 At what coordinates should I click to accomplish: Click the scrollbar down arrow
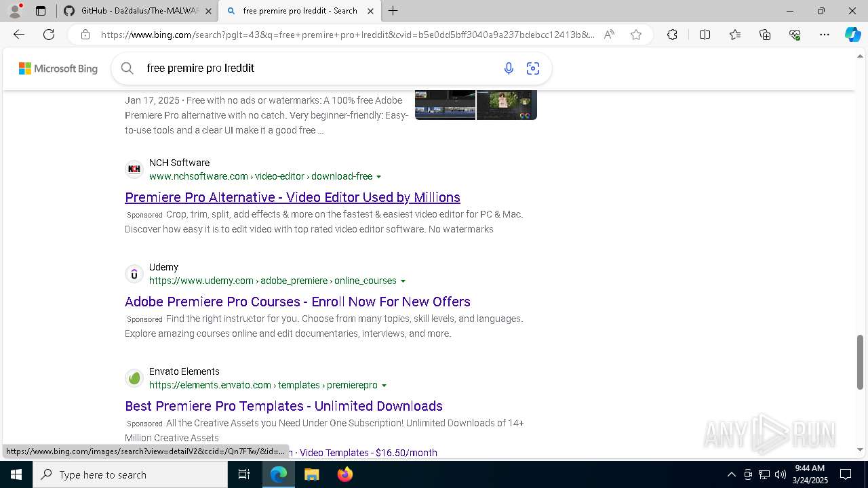point(861,449)
